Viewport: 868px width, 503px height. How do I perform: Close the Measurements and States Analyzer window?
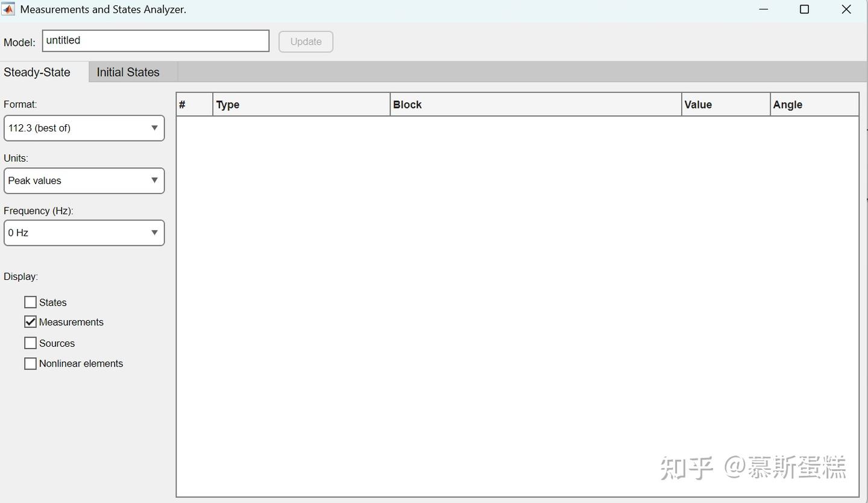tap(846, 10)
